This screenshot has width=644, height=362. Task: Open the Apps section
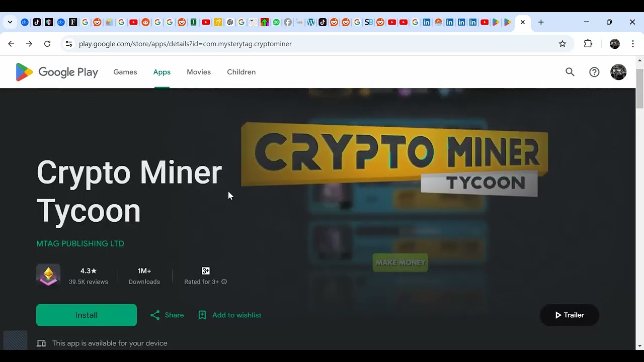tap(162, 72)
